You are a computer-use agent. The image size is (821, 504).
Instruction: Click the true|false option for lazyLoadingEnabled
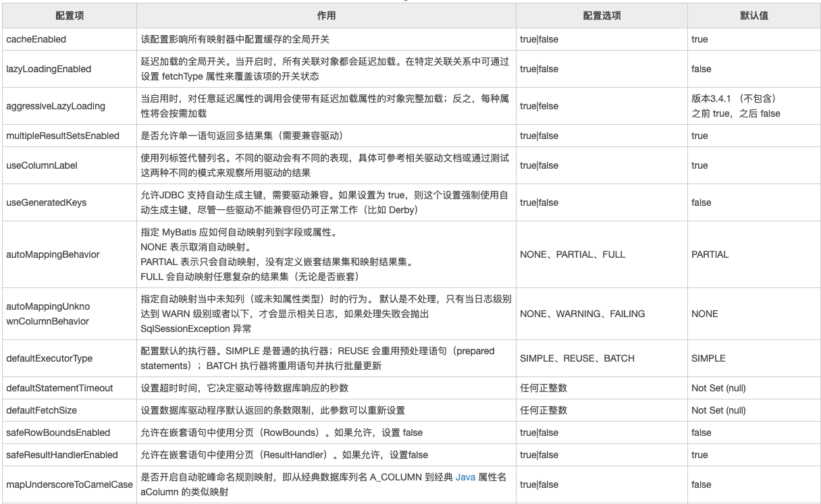pyautogui.click(x=539, y=69)
